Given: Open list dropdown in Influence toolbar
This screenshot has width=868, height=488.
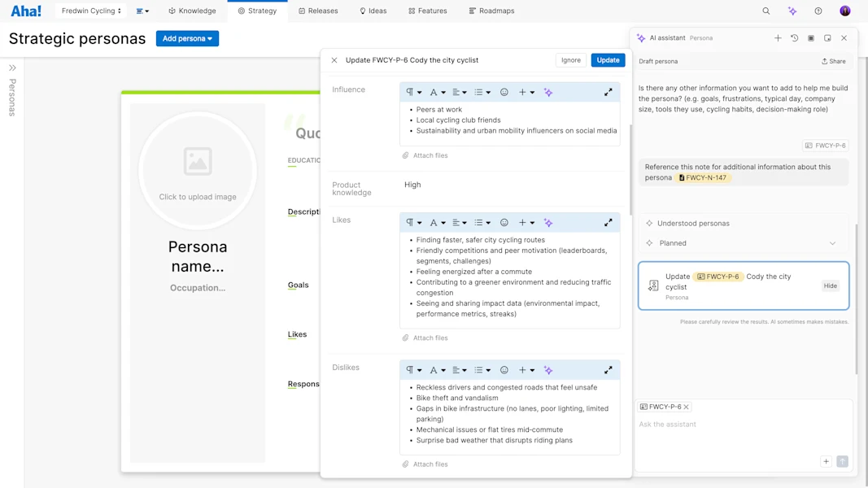Looking at the screenshot, I should (x=482, y=93).
